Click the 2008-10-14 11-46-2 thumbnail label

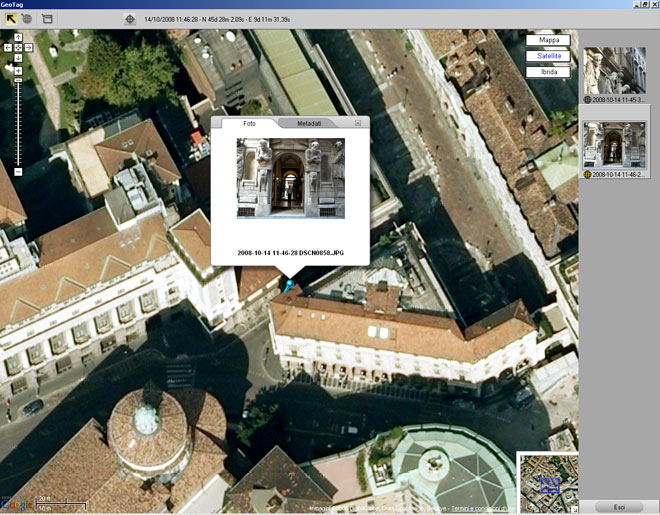618,174
